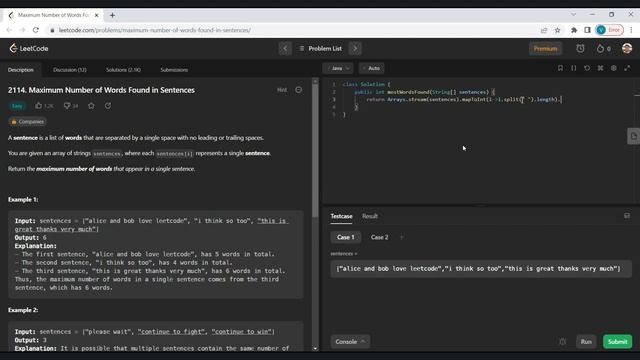Screen dimensions: 640x360
Task: Click the Example 2 heading
Action: click(23, 310)
